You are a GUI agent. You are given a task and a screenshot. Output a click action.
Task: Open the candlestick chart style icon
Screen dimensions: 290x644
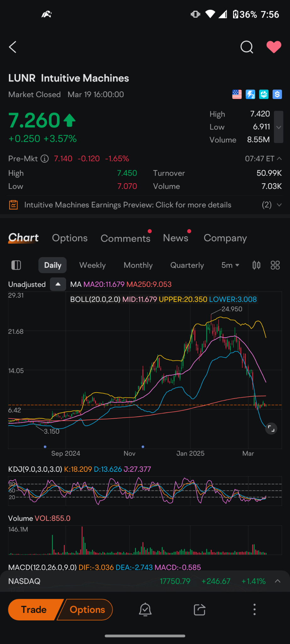click(256, 265)
